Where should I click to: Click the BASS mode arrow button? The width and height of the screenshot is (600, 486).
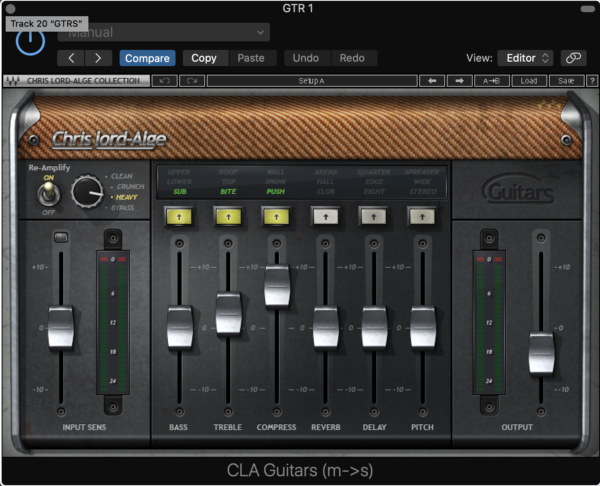pos(179,217)
